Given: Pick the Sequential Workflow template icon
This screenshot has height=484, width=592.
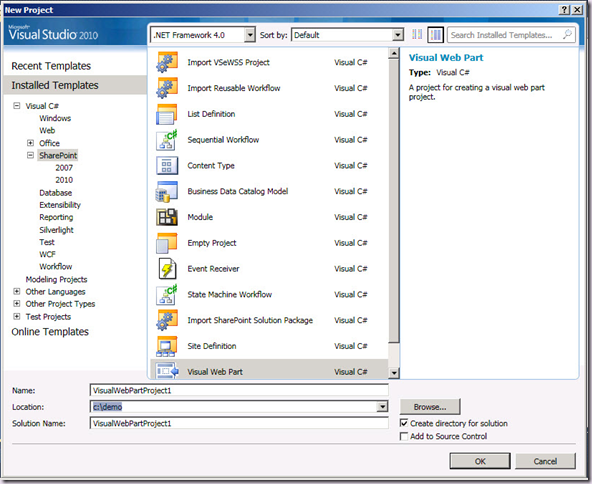Looking at the screenshot, I should (166, 140).
